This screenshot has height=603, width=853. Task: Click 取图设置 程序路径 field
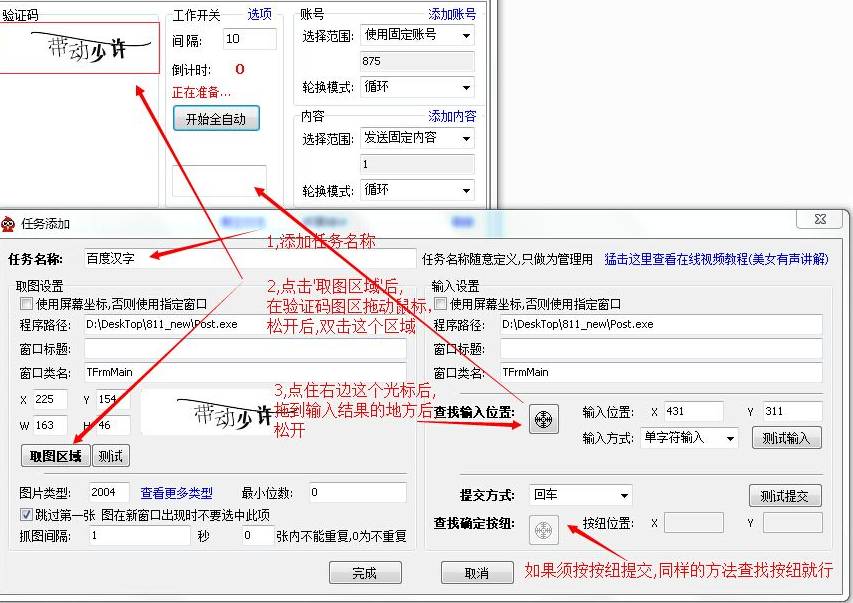point(245,324)
